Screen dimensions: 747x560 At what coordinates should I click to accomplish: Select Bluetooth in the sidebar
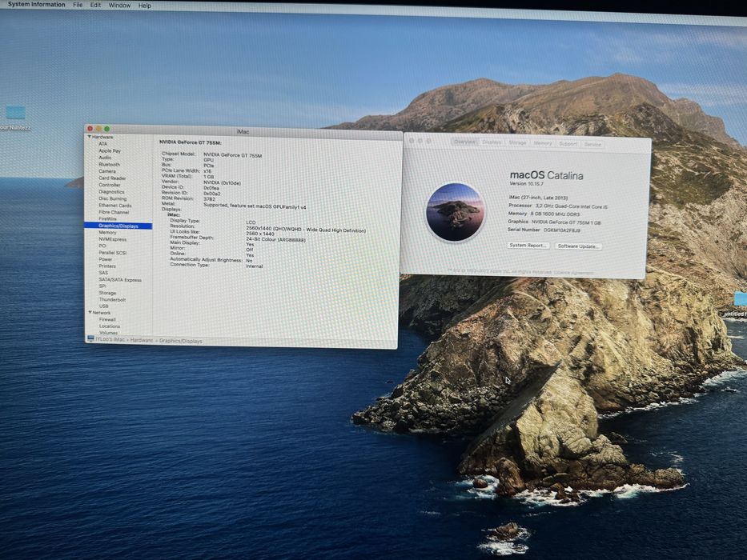109,164
